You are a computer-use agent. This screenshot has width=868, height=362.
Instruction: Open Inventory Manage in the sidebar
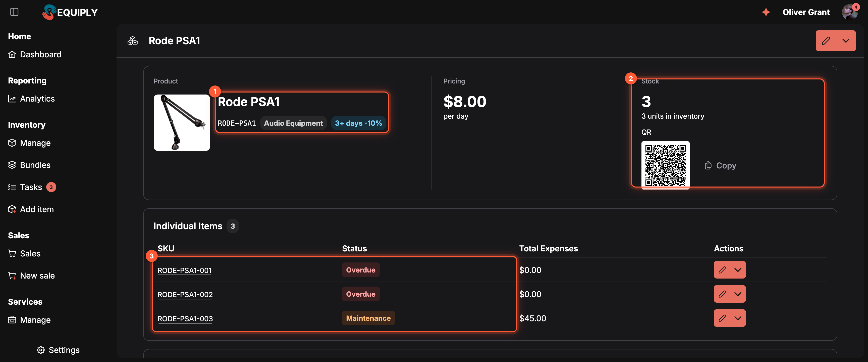pos(29,143)
